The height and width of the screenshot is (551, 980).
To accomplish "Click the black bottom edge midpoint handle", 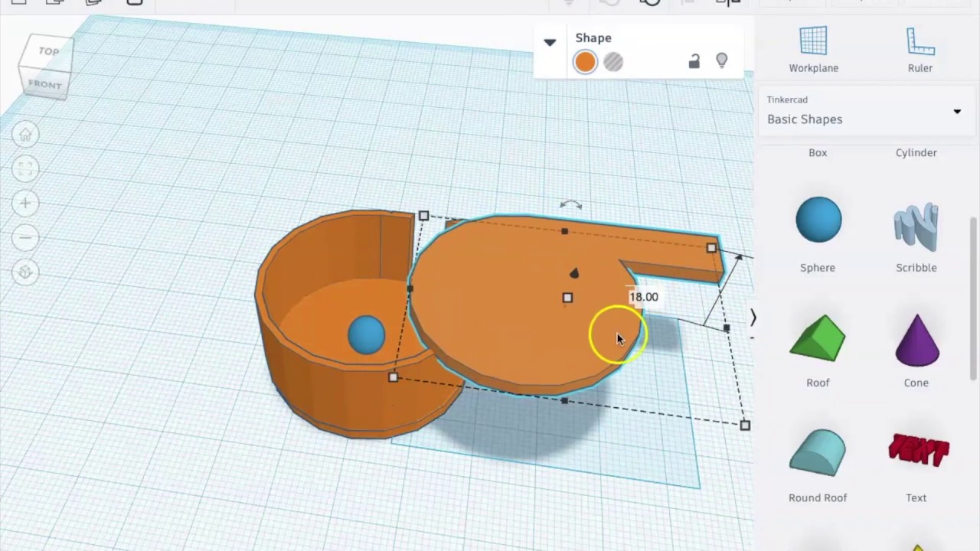I will [x=564, y=400].
